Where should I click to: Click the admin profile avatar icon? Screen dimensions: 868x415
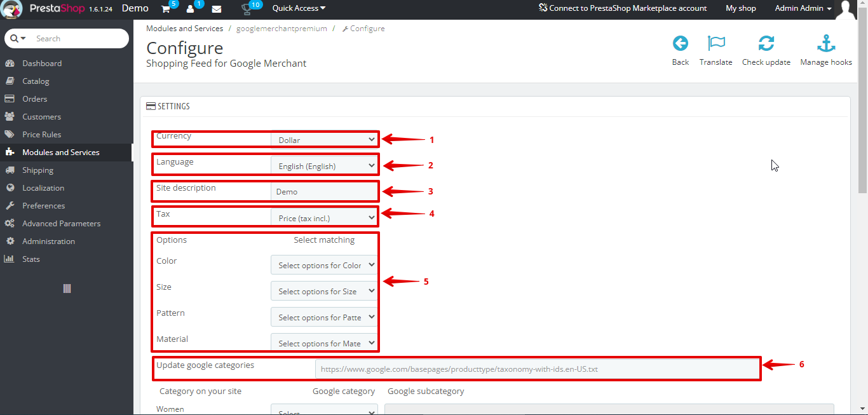[846, 10]
